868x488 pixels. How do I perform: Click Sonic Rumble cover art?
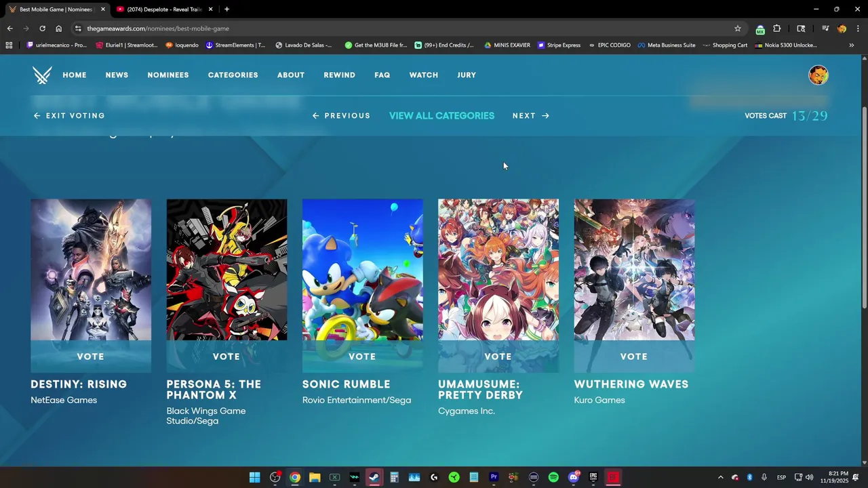362,270
